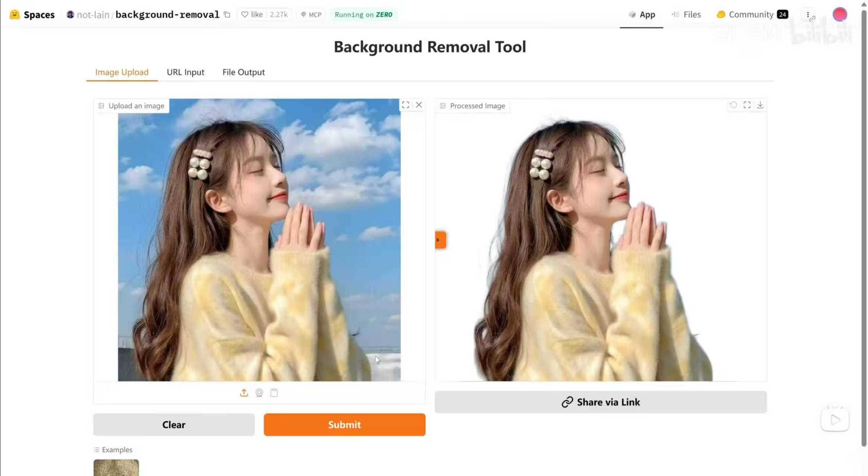Download the processed image

click(x=760, y=105)
